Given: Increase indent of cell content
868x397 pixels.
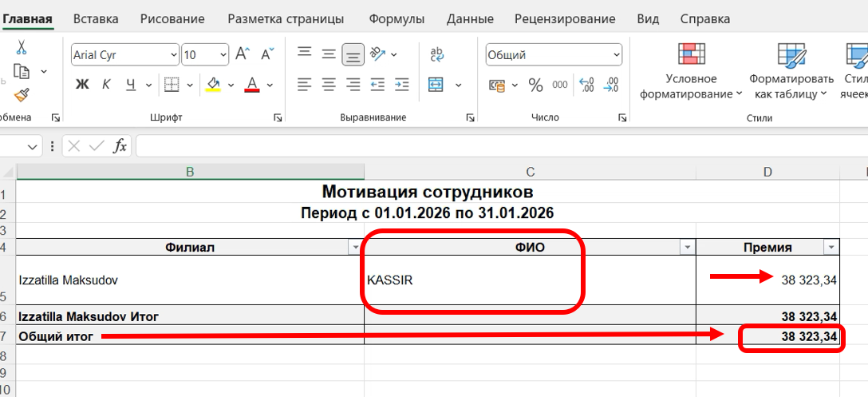Looking at the screenshot, I should point(402,85).
